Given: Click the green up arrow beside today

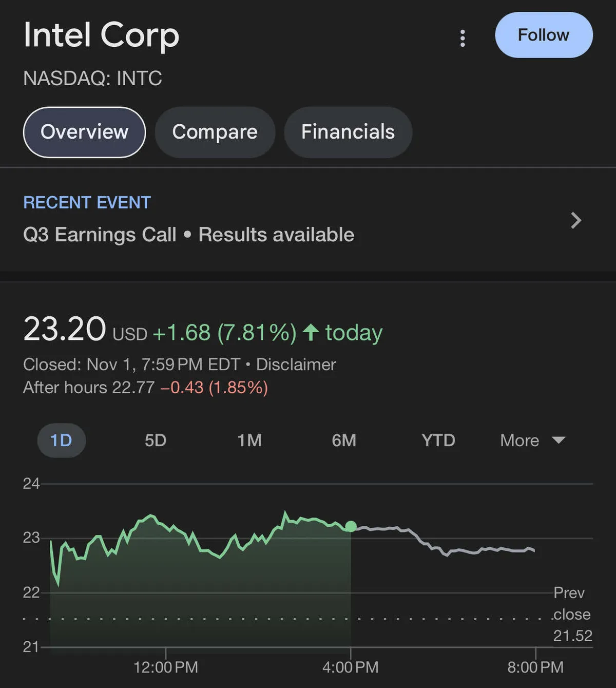Looking at the screenshot, I should (311, 332).
